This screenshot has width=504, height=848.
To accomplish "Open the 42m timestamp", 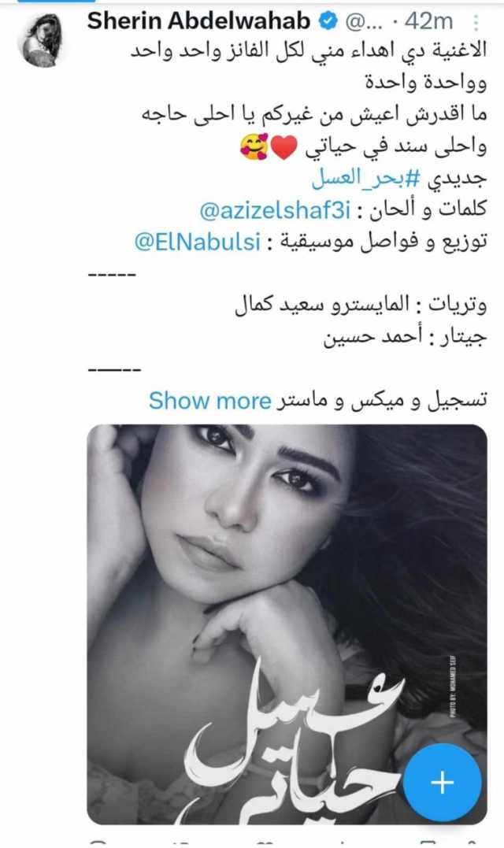I will tap(428, 21).
